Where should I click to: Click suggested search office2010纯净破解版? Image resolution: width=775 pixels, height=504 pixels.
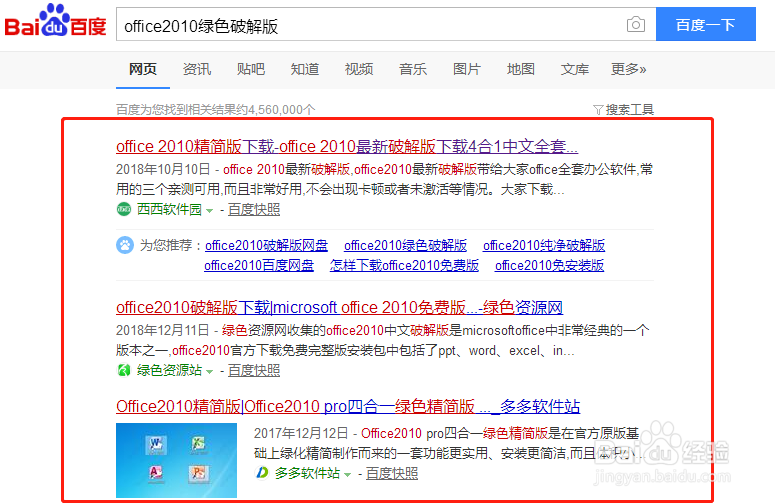(x=544, y=245)
